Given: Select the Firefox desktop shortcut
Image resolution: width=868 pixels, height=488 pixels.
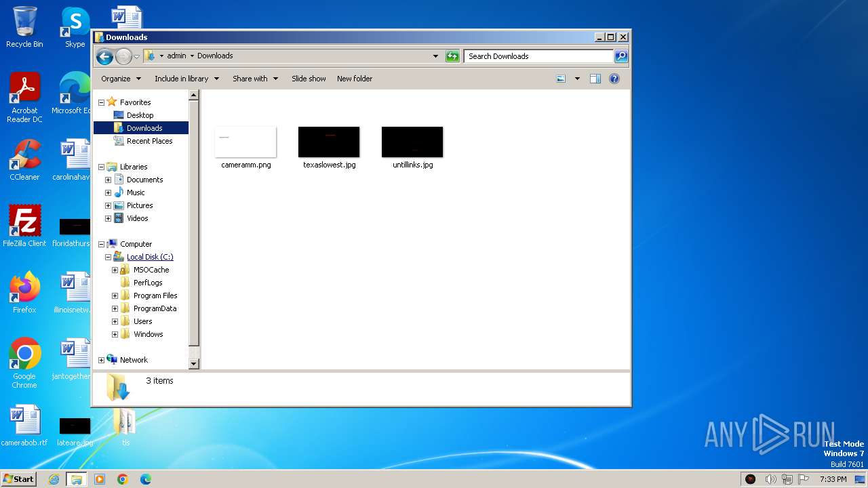Looking at the screenshot, I should pos(24,293).
